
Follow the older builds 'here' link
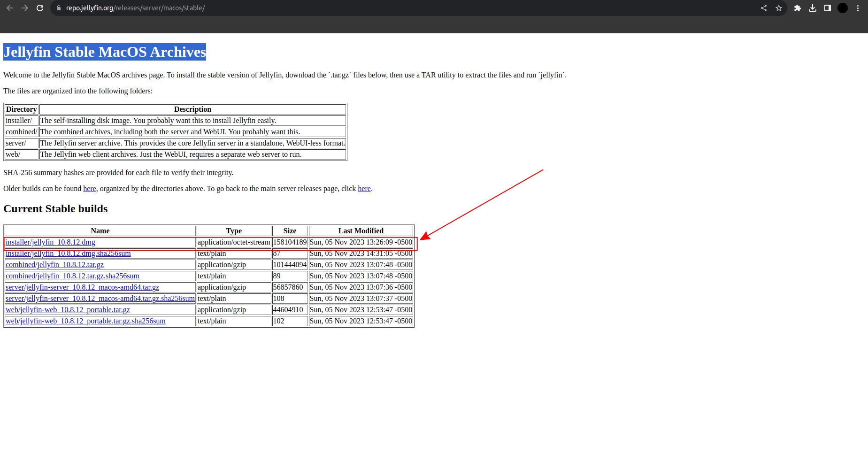tap(90, 189)
